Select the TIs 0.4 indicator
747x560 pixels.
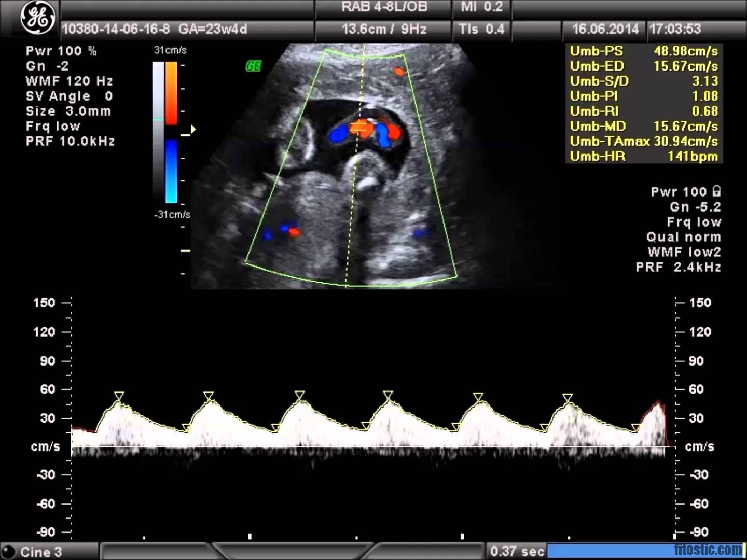click(x=481, y=29)
